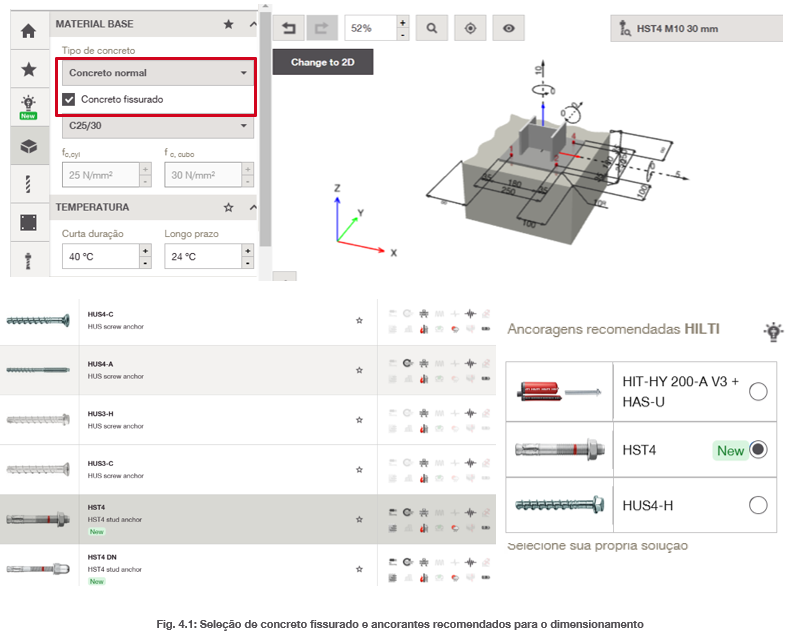Favorite the TEMPERATURA section star
The image size is (810, 643).
pos(228,207)
